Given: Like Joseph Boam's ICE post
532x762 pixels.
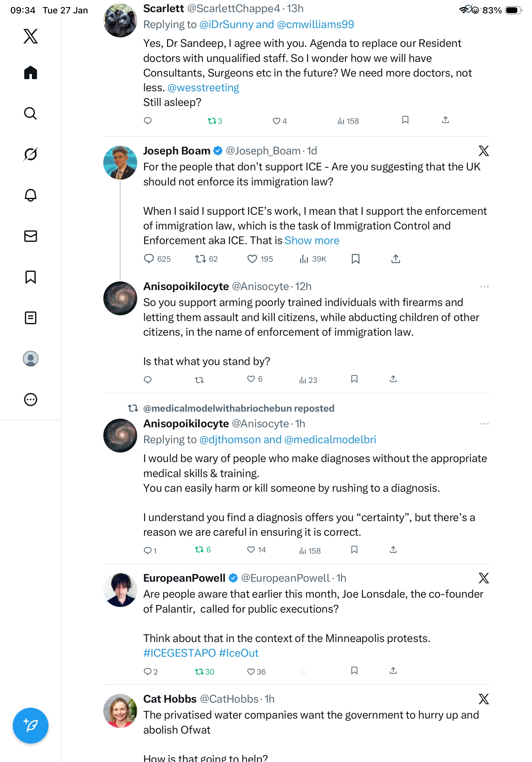Looking at the screenshot, I should coord(252,259).
